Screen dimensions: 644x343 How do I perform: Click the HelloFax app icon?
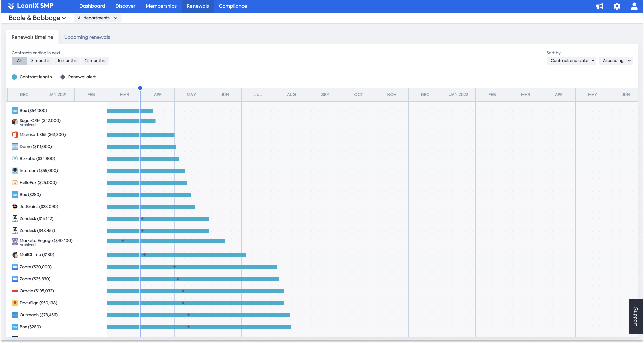15,183
